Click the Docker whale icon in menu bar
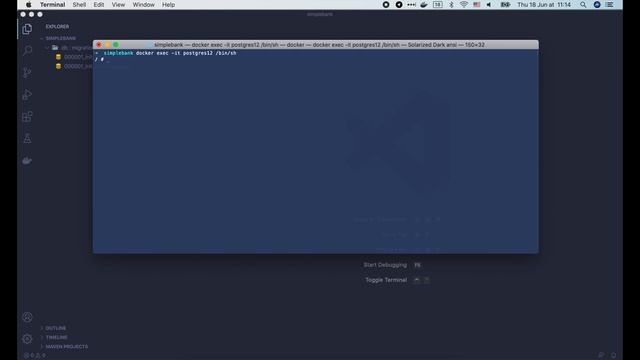The image size is (640, 360). click(x=424, y=5)
